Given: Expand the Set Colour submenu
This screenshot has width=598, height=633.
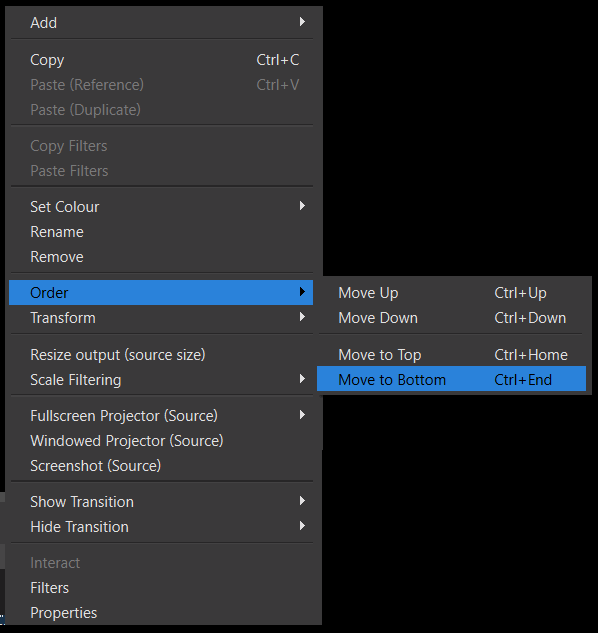Looking at the screenshot, I should point(161,207).
